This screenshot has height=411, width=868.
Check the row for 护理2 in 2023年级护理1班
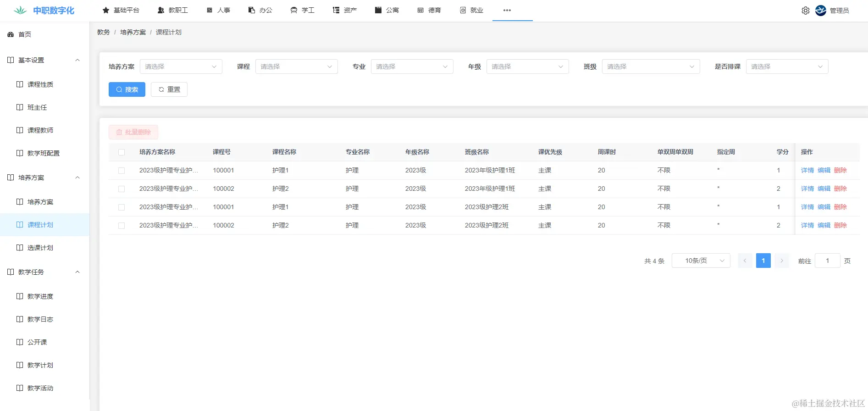tap(122, 189)
